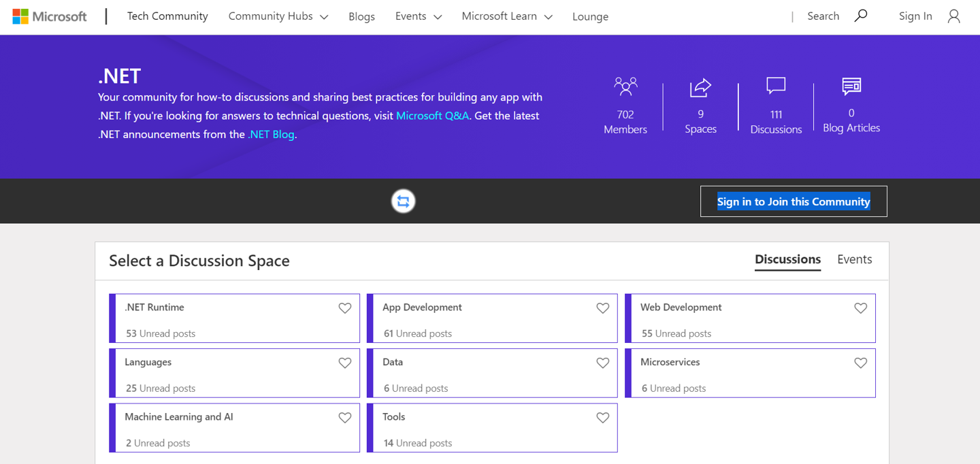Open the Microsoft Q&A link
The image size is (980, 464).
tap(432, 116)
